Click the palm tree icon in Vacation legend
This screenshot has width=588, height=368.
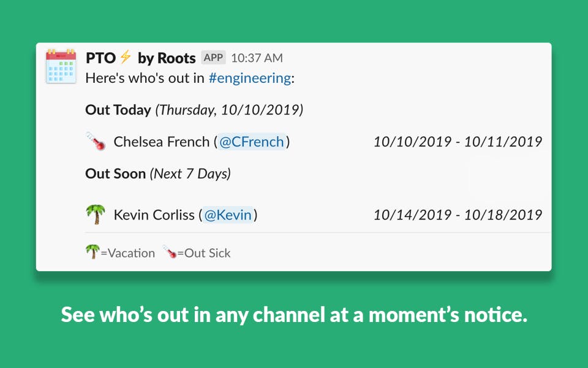click(92, 252)
